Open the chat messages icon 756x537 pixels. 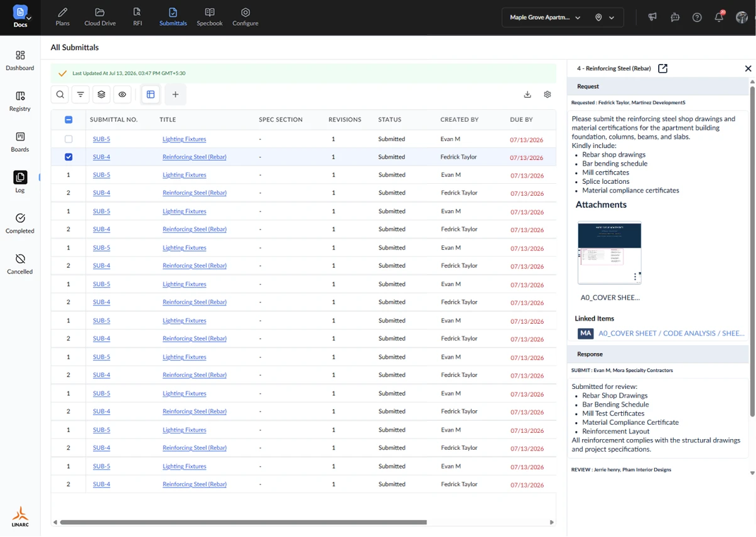pyautogui.click(x=675, y=18)
